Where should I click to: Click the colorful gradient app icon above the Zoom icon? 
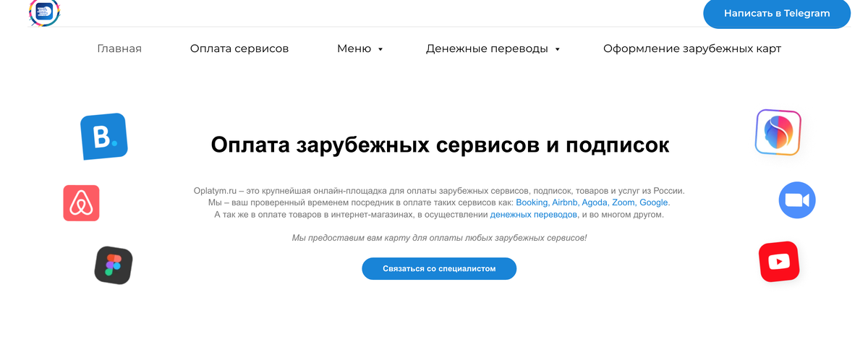pos(778,132)
